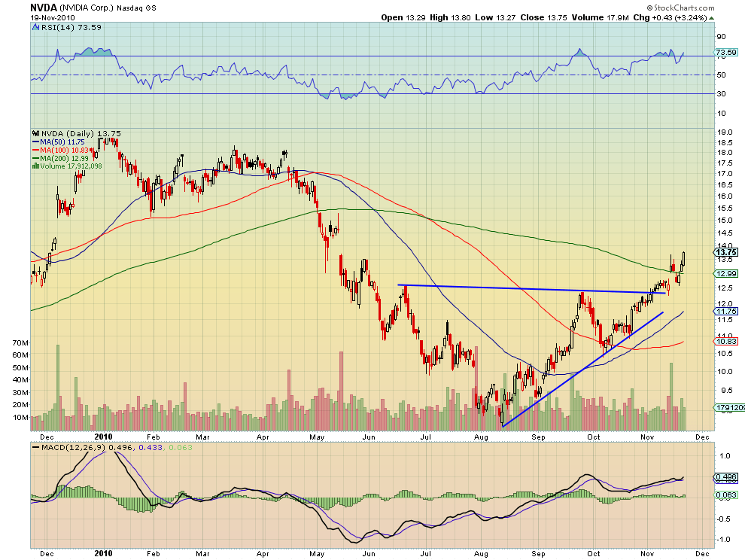Click the boxed 13.75 last-price axis tag
Screen dimensions: 745x560
click(726, 252)
